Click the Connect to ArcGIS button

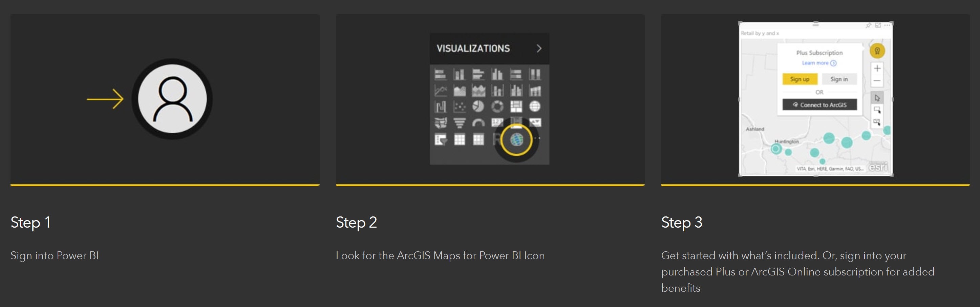[x=819, y=105]
